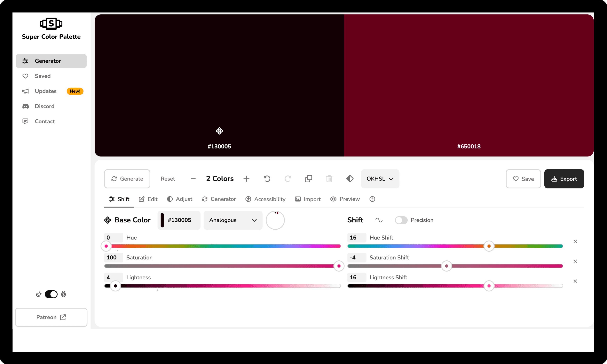The image size is (607, 364).
Task: Switch to the Accessibility tab
Action: pos(265,199)
